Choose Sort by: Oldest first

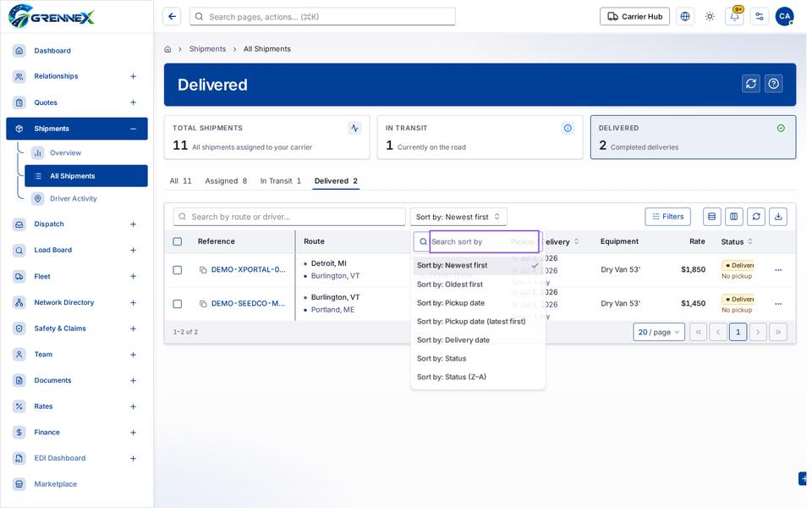coord(478,284)
